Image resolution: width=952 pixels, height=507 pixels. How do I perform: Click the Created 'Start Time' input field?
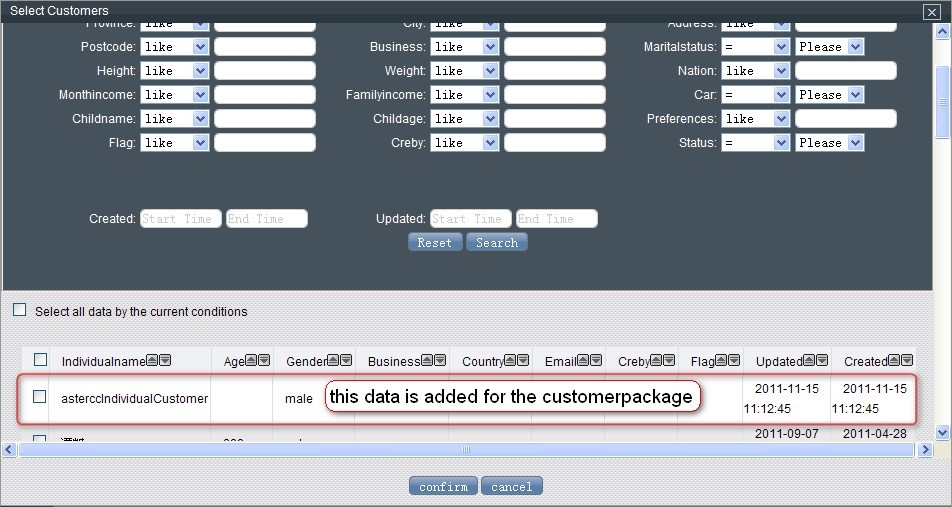tap(180, 219)
